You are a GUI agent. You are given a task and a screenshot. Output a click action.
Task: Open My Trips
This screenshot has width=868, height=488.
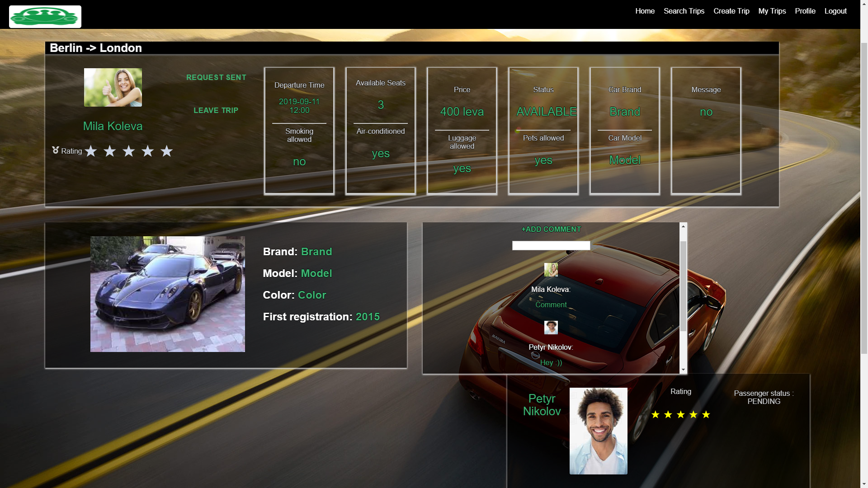tap(772, 11)
